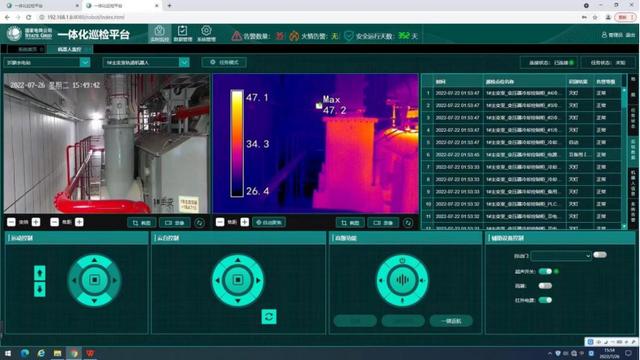The image size is (640, 360).
Task: Open the automatic door dropdown in auxiliary control
Action: 561,256
